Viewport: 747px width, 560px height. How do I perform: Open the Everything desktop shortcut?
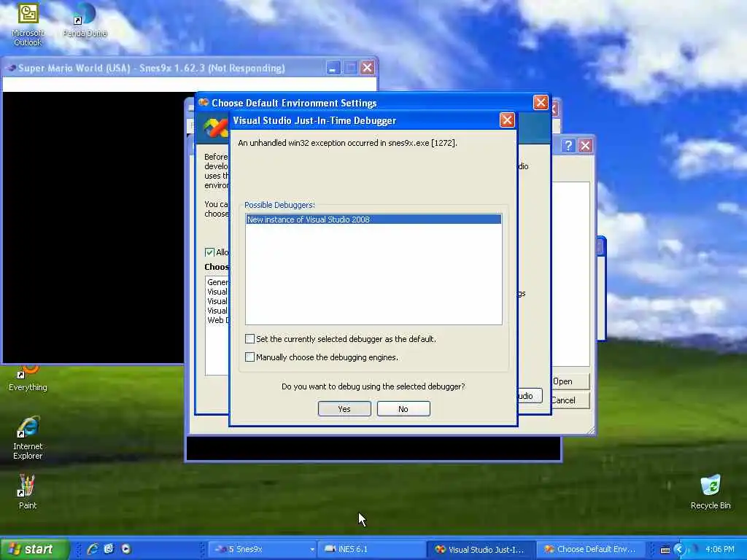[28, 378]
